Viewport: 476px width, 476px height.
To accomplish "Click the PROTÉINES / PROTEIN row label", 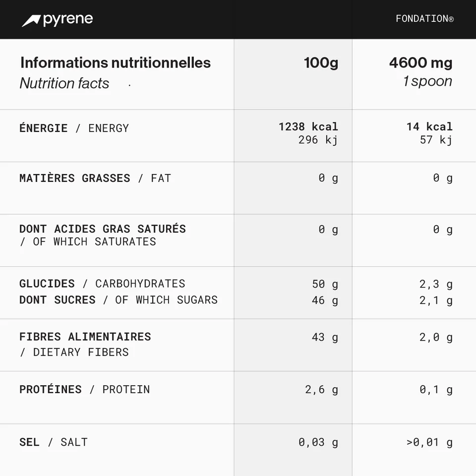I will click(x=85, y=390).
